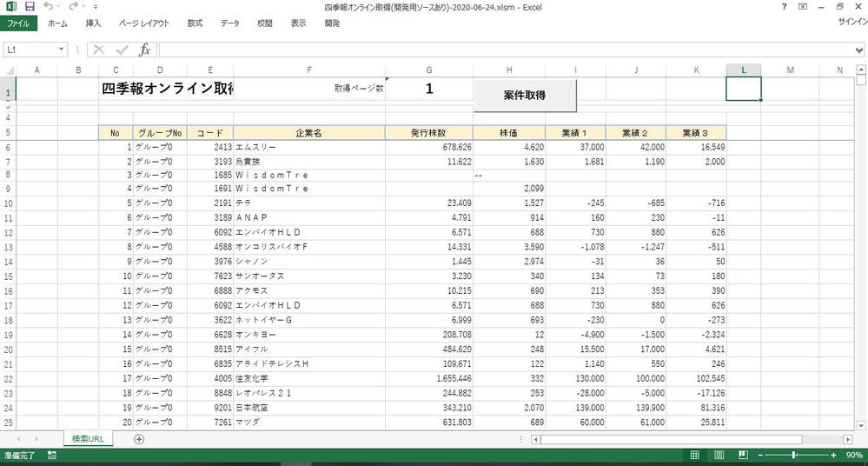Click the horizontal scrollbar right arrow
The width and height of the screenshot is (868, 466).
[848, 439]
